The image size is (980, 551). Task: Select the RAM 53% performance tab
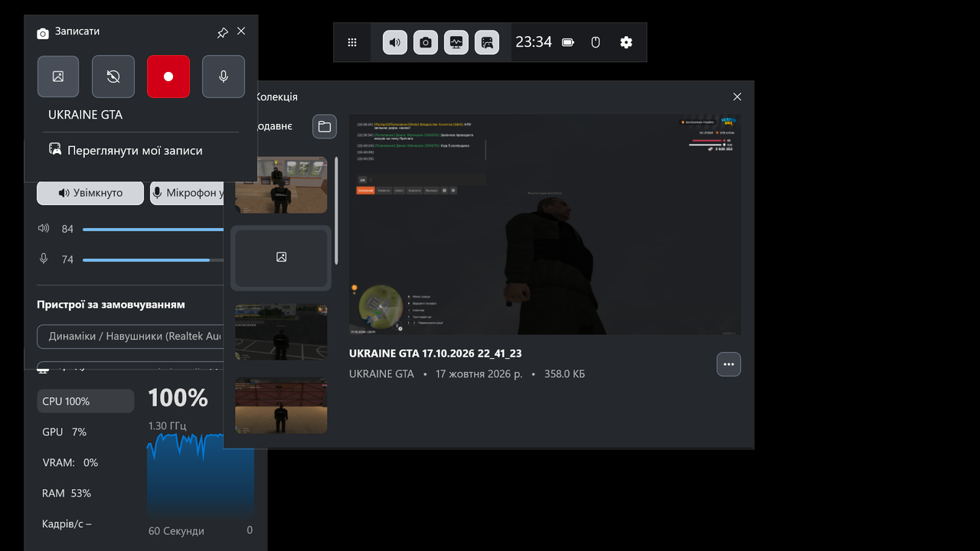click(86, 493)
